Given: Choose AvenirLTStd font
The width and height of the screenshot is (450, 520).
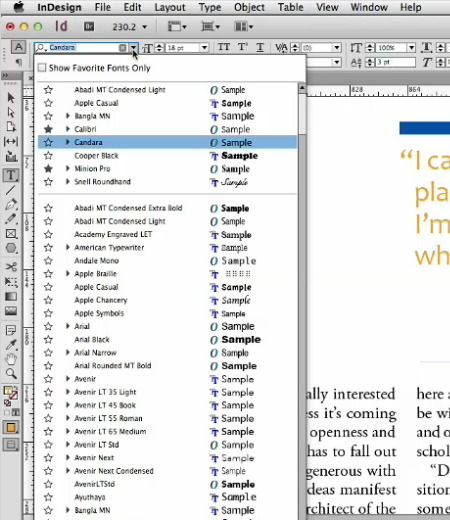Looking at the screenshot, I should click(x=167, y=484).
